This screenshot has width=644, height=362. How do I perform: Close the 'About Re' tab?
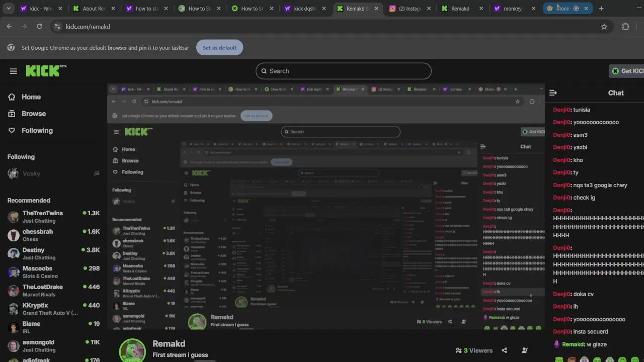(113, 9)
